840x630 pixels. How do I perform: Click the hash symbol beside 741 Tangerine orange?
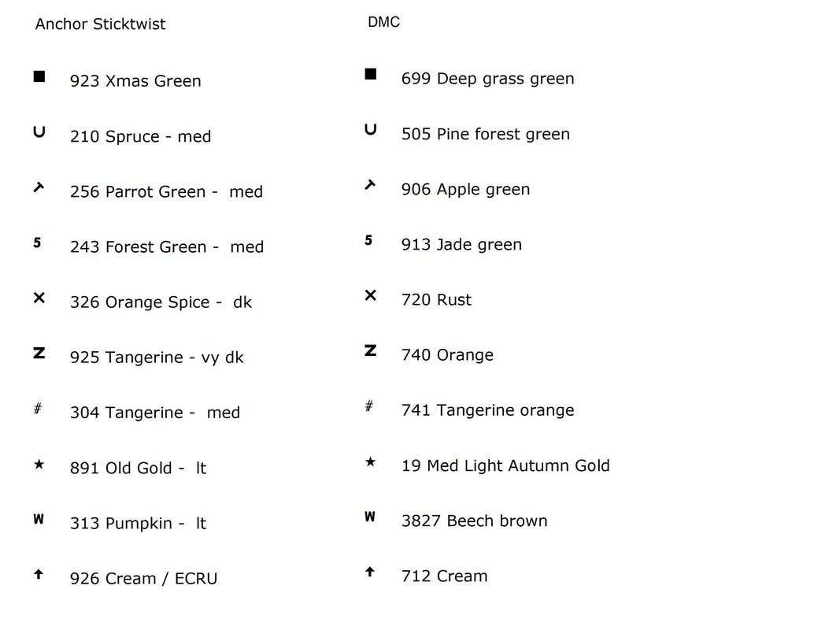click(369, 406)
